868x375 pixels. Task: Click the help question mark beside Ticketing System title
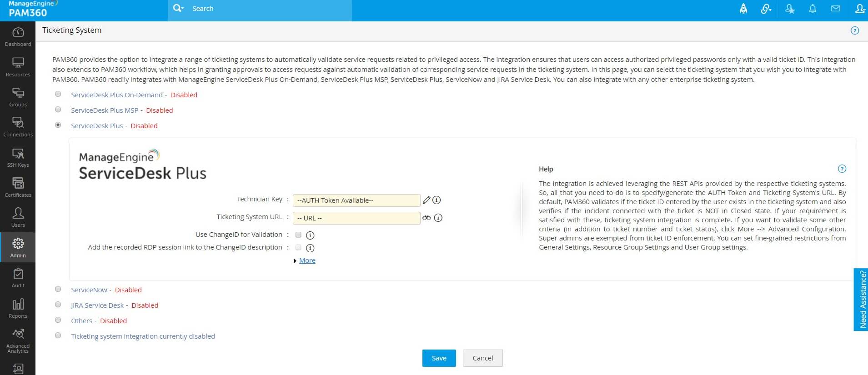tap(855, 30)
